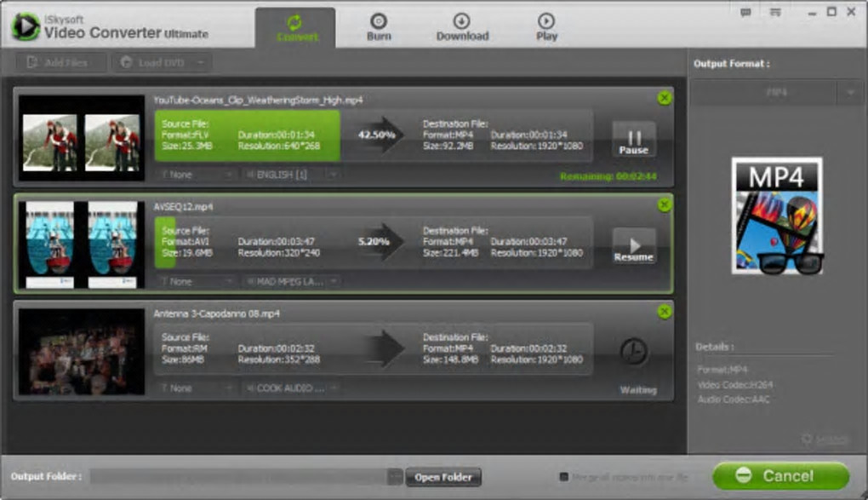Open subtitle dropdown for AVSEQ12.mp4
This screenshot has width=868, height=500.
click(x=196, y=282)
